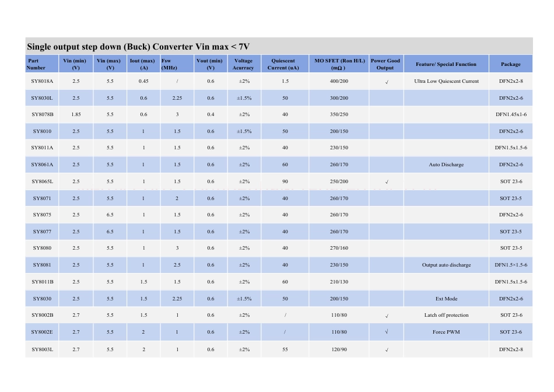
Task: Click part number SY8030
Action: (42, 299)
